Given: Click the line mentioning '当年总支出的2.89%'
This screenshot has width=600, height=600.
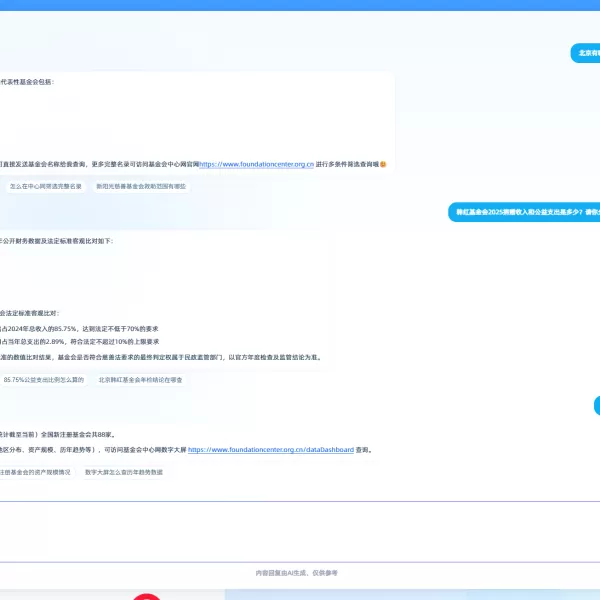Looking at the screenshot, I should pyautogui.click(x=80, y=342).
